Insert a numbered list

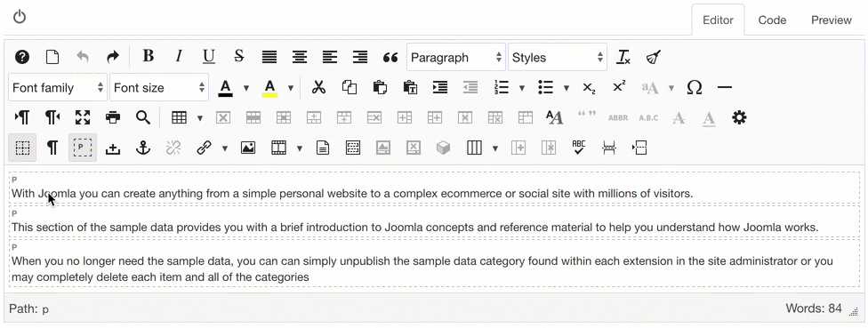tap(501, 87)
